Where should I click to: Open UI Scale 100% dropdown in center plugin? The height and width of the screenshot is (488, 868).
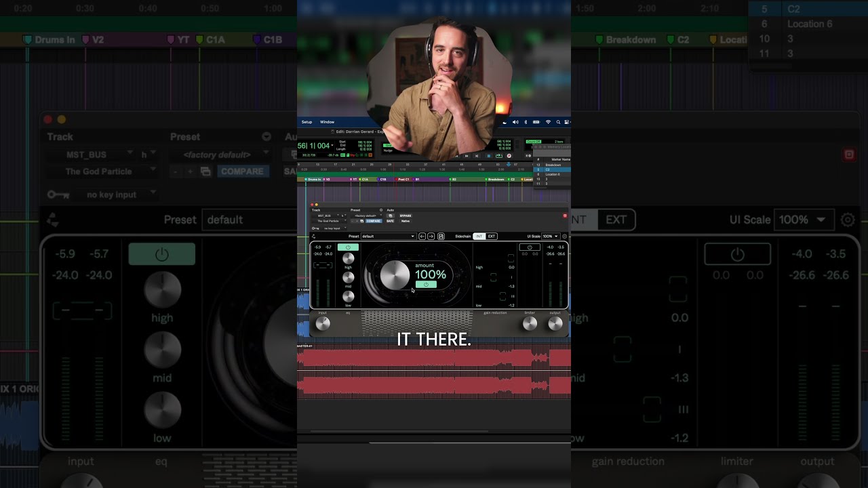pos(551,237)
